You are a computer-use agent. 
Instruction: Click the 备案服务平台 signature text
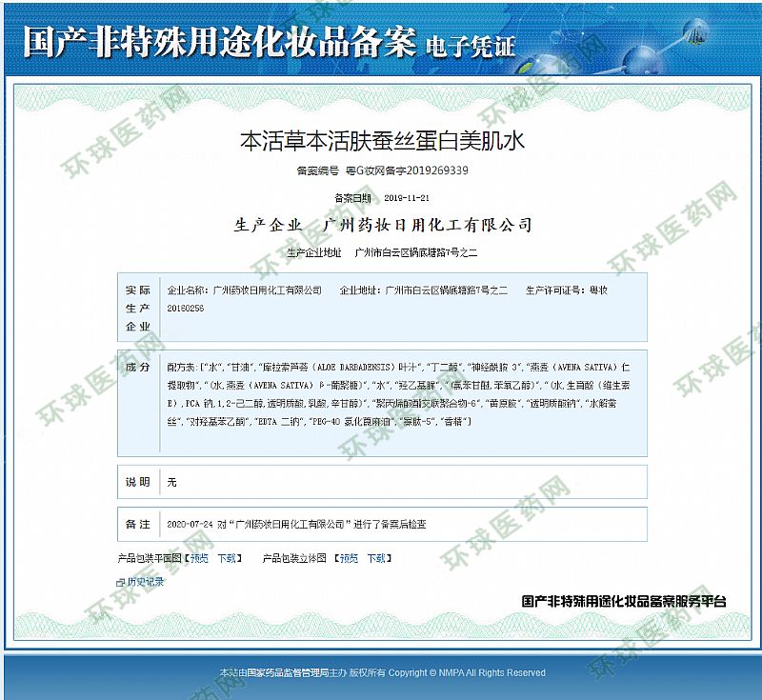click(624, 601)
